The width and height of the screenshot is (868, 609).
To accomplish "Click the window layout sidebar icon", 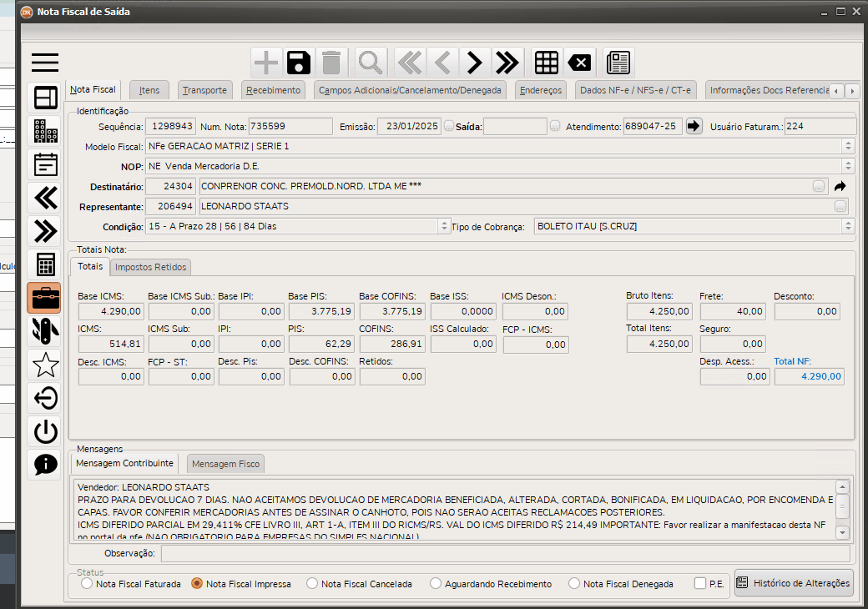I will (x=45, y=98).
